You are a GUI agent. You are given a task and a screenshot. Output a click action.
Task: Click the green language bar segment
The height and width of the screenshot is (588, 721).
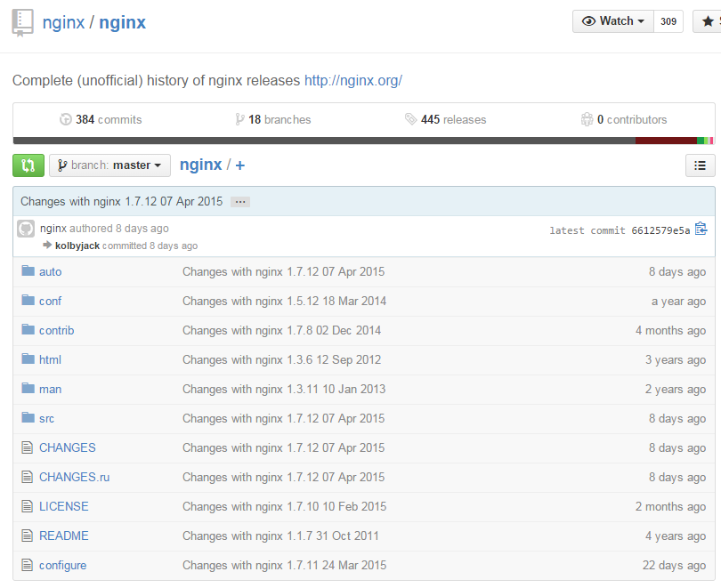tap(701, 141)
